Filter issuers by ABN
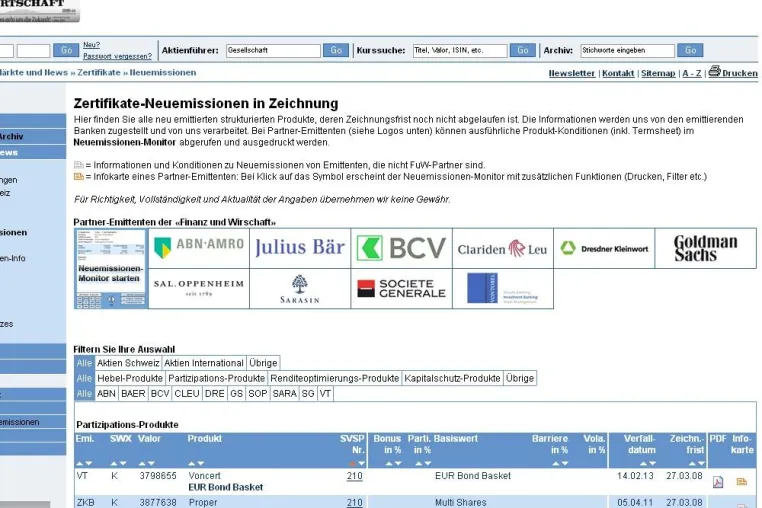The height and width of the screenshot is (508, 762). 106,394
